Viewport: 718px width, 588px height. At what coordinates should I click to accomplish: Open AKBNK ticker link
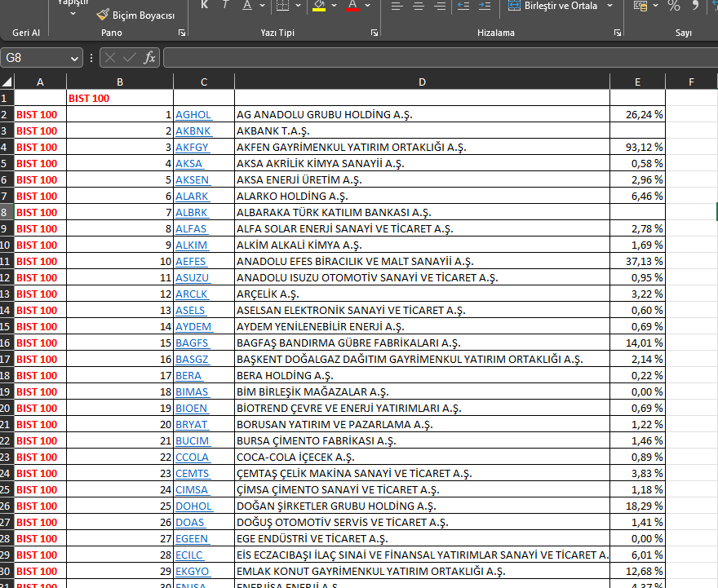[x=193, y=130]
